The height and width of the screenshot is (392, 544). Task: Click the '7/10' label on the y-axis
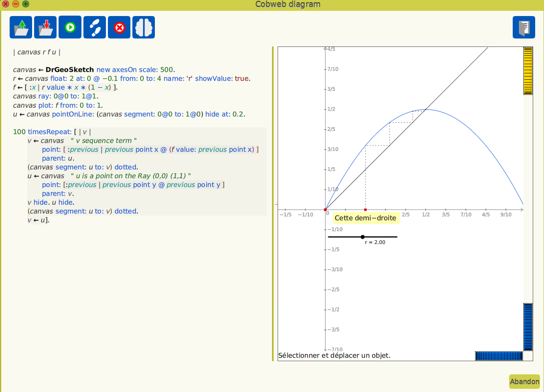[x=333, y=69]
